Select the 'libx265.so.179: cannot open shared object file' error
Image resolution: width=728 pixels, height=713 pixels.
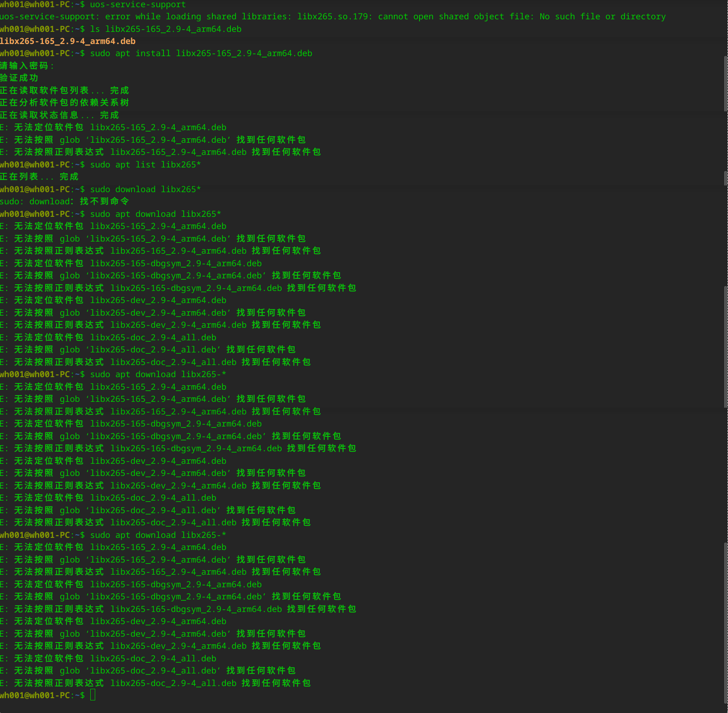(415, 17)
